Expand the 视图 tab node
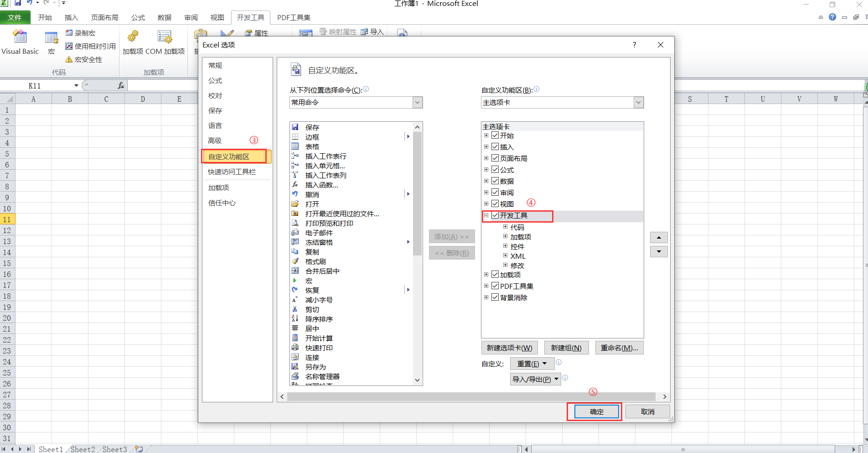 pos(486,204)
